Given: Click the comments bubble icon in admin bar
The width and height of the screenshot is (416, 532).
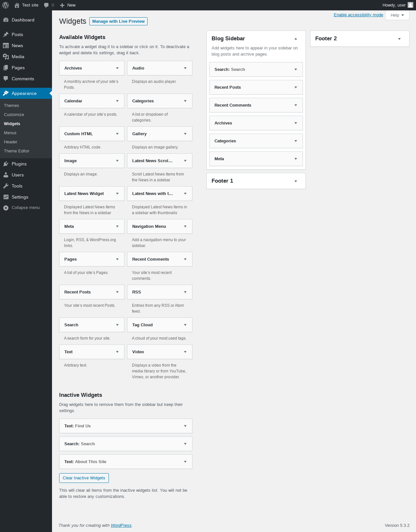Looking at the screenshot, I should point(46,5).
